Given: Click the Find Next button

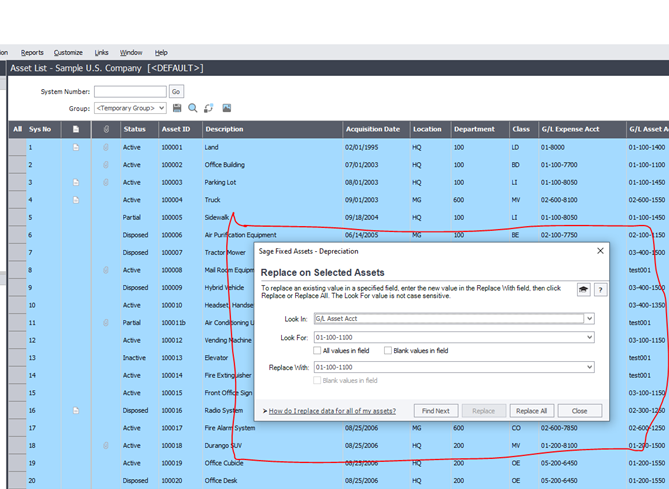Looking at the screenshot, I should (x=435, y=411).
